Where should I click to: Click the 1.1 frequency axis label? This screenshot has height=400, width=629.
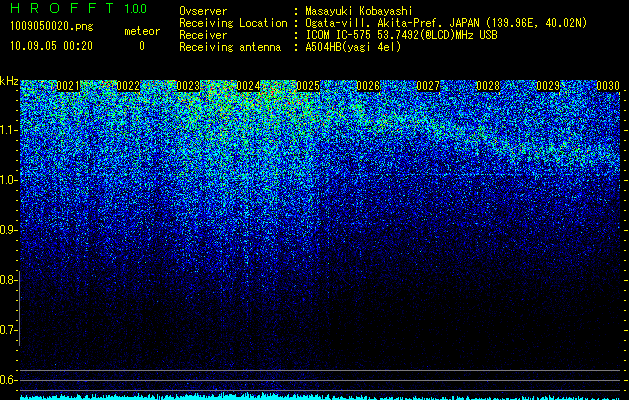[x=8, y=130]
